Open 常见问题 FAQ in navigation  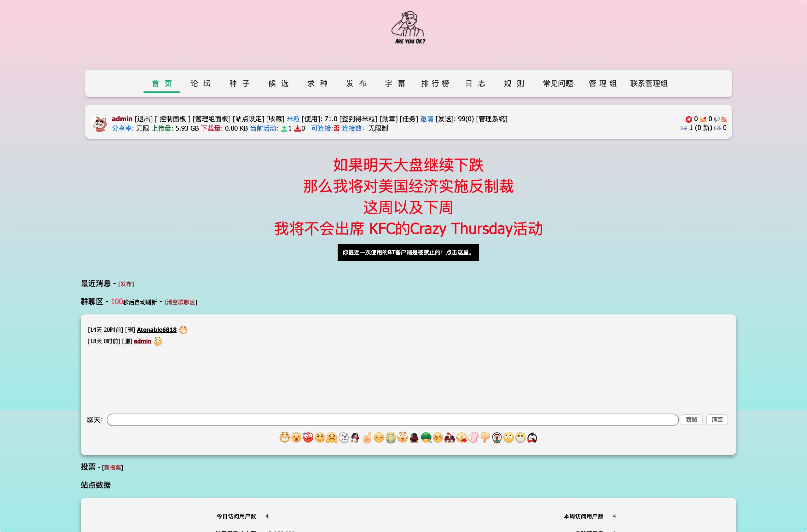[558, 84]
